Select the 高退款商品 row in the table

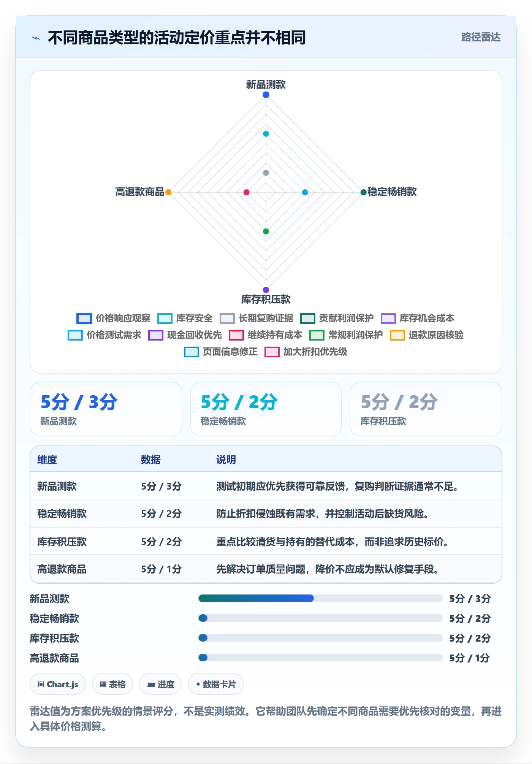click(266, 569)
